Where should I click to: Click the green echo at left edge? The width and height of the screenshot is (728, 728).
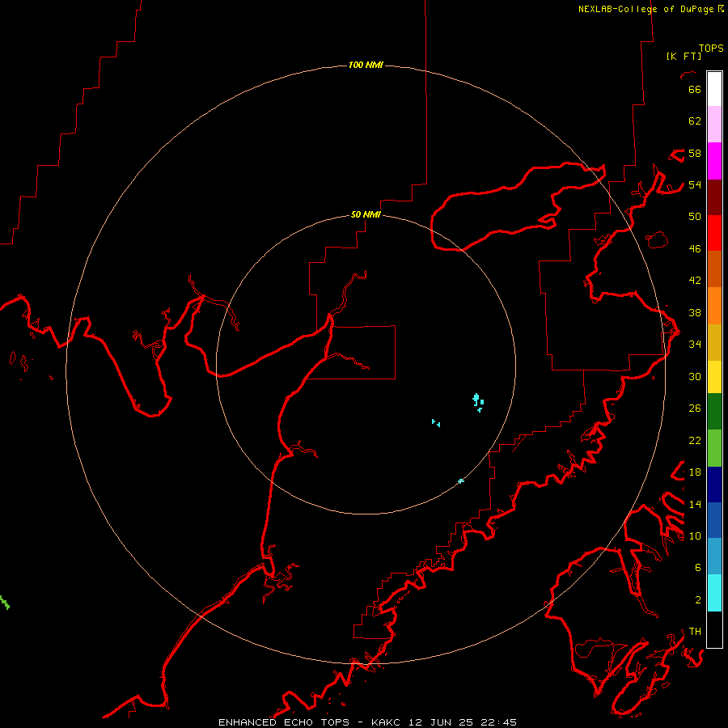point(5,603)
